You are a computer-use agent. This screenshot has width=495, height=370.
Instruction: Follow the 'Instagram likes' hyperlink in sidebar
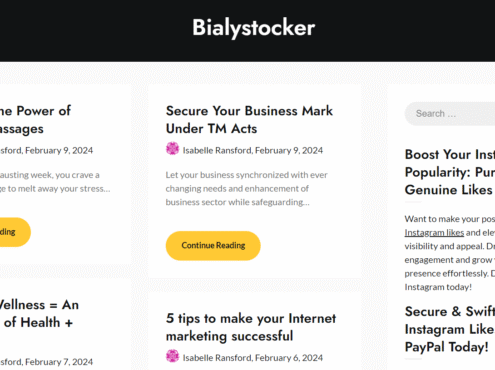pyautogui.click(x=434, y=232)
